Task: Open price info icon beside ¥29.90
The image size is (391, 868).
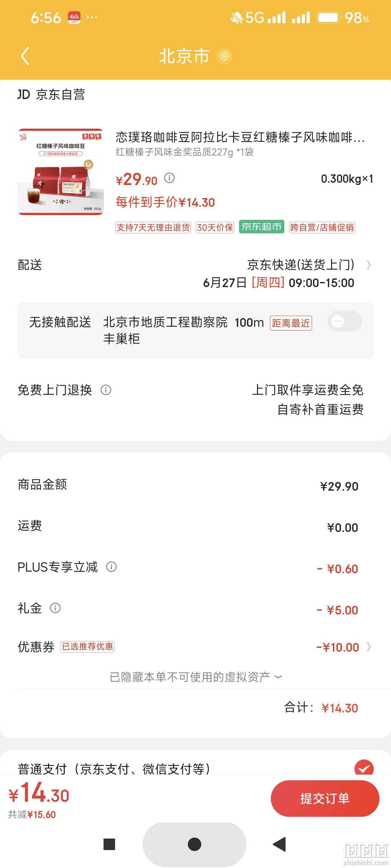Action: [x=169, y=178]
